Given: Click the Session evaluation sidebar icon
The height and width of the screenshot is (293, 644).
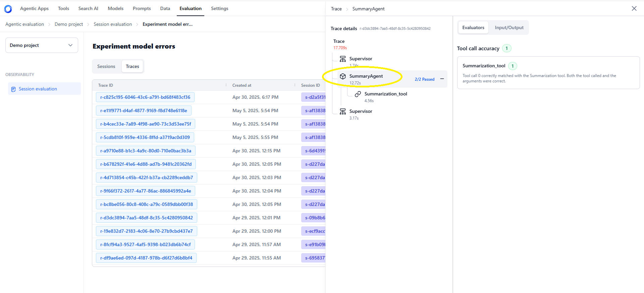Looking at the screenshot, I should click(13, 89).
